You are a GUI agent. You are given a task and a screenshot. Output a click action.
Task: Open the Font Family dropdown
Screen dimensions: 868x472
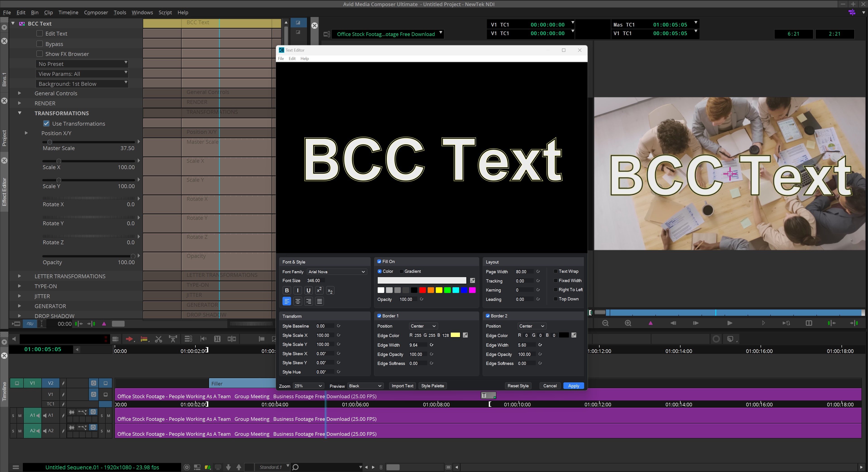coord(337,272)
